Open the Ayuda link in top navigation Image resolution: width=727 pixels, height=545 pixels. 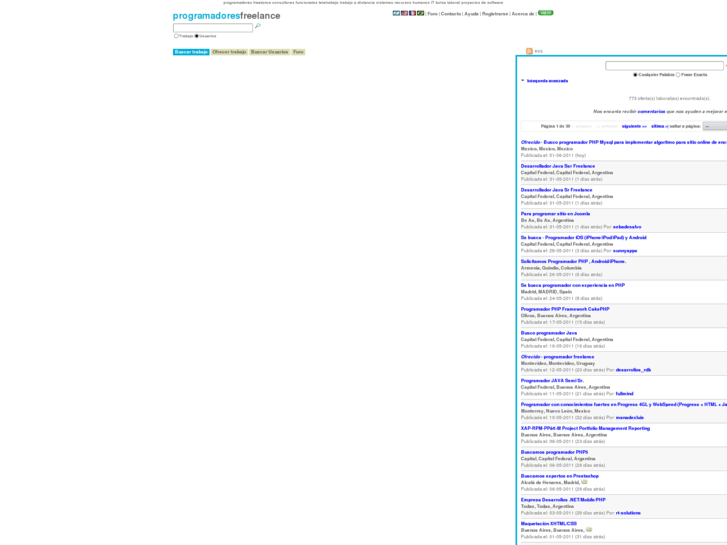coord(471,14)
